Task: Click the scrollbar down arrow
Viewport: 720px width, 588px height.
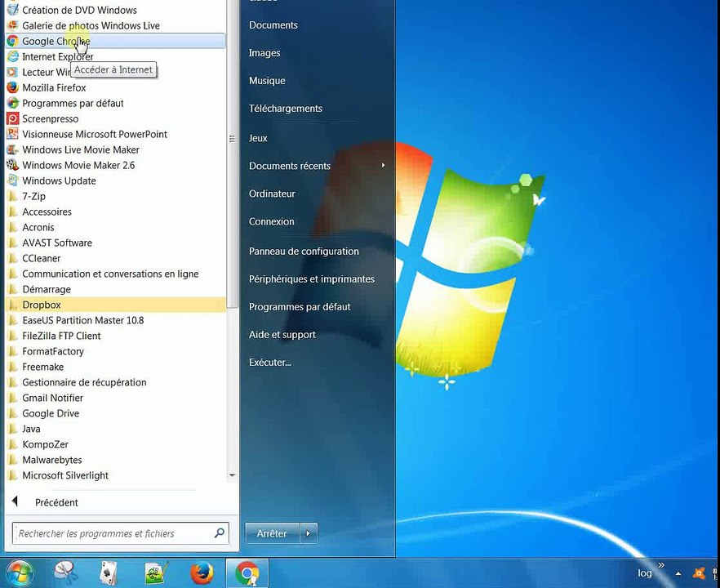Action: pos(233,475)
